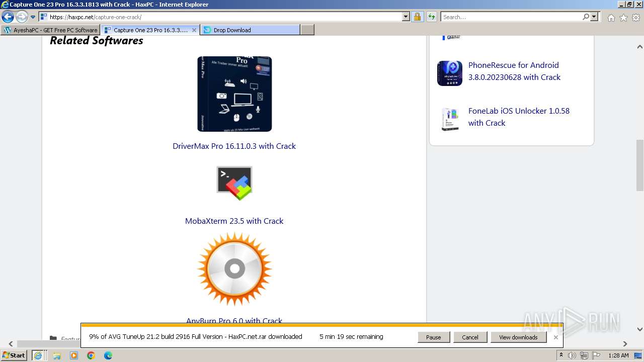
Task: Open File Explorer folder taskbar icon
Action: [57, 355]
